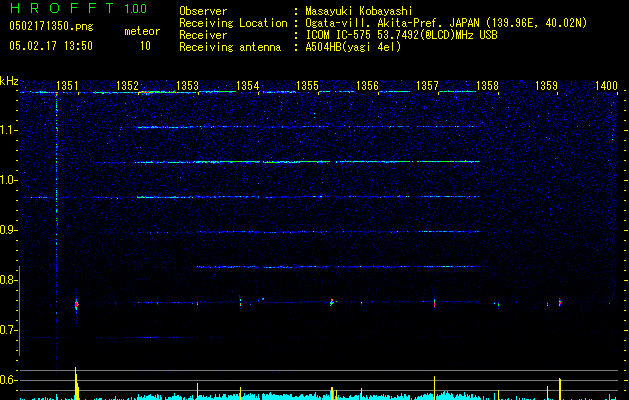Click the meteor echo just after 1357
The width and height of the screenshot is (629, 400).
tap(434, 303)
